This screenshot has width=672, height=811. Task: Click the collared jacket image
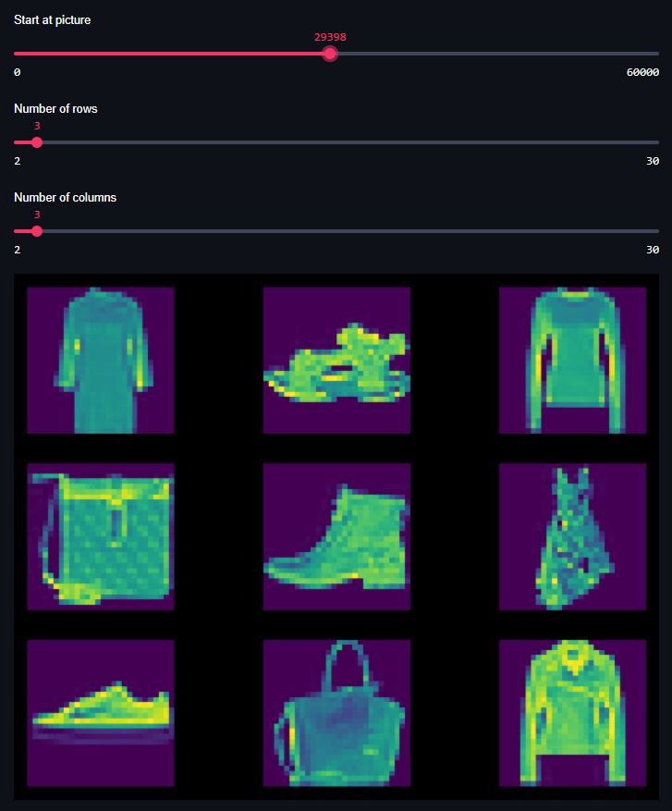572,713
